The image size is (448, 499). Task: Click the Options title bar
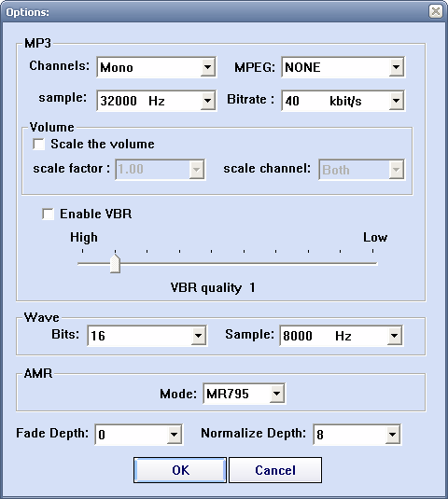point(217,12)
